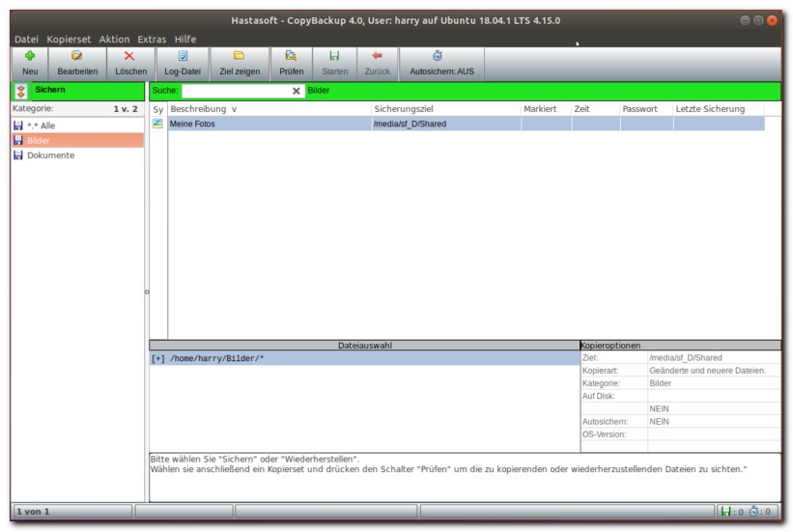Open the Log-Datei viewer
Viewport: 793px width, 532px height.
[183, 57]
